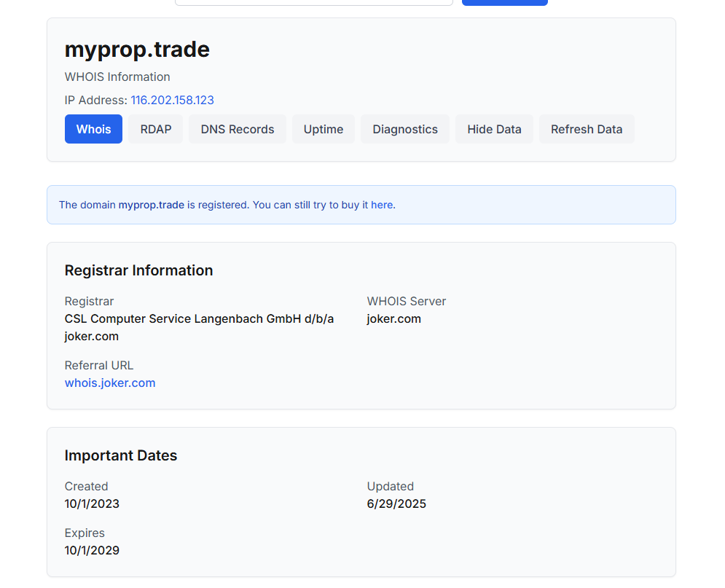Select the Created date 10/1/2023

coord(92,504)
